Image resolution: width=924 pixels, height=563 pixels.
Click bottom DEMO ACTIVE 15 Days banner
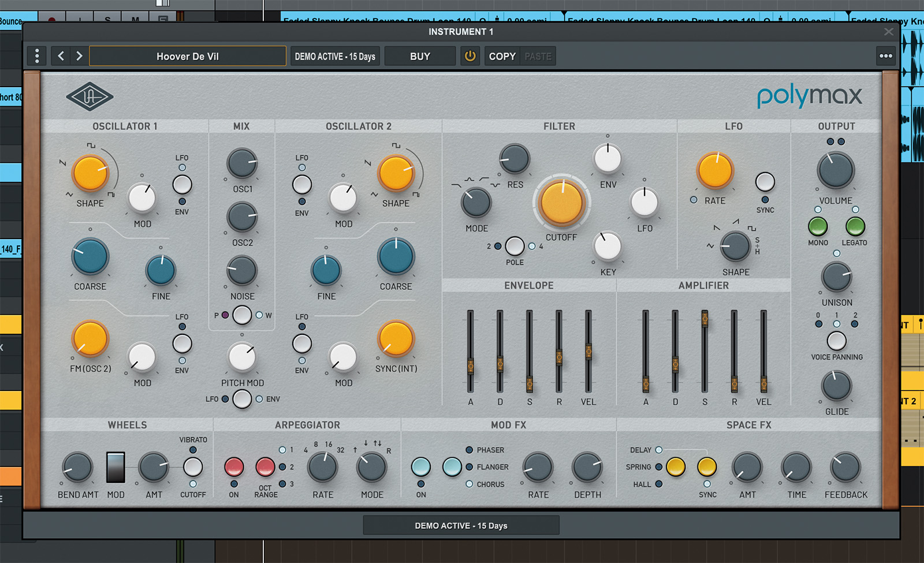(x=461, y=525)
